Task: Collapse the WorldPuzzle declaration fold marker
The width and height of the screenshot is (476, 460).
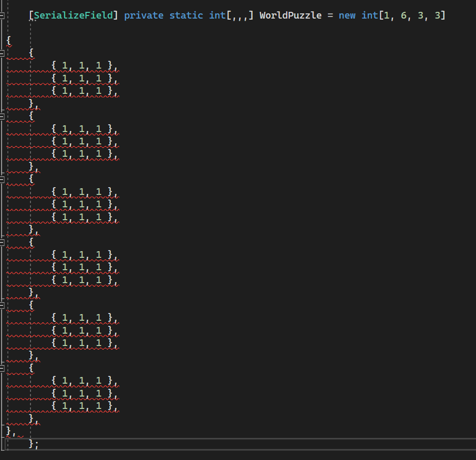Action: click(2, 15)
